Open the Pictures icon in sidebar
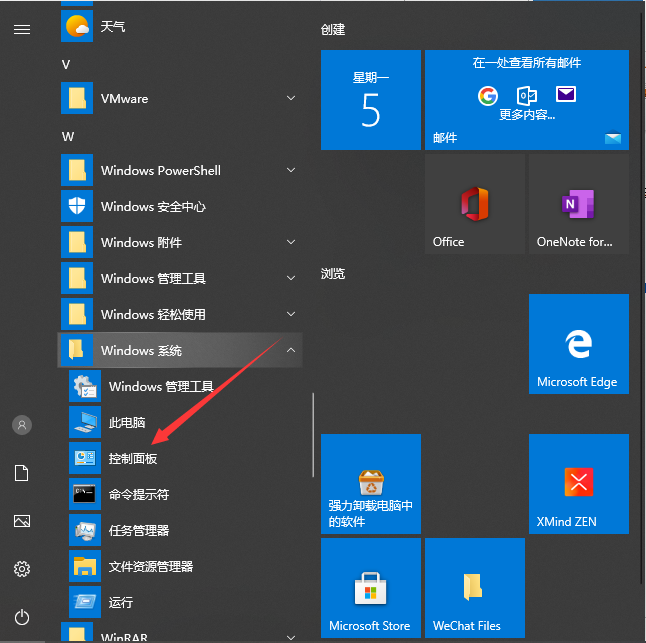The height and width of the screenshot is (643, 646). click(22, 521)
